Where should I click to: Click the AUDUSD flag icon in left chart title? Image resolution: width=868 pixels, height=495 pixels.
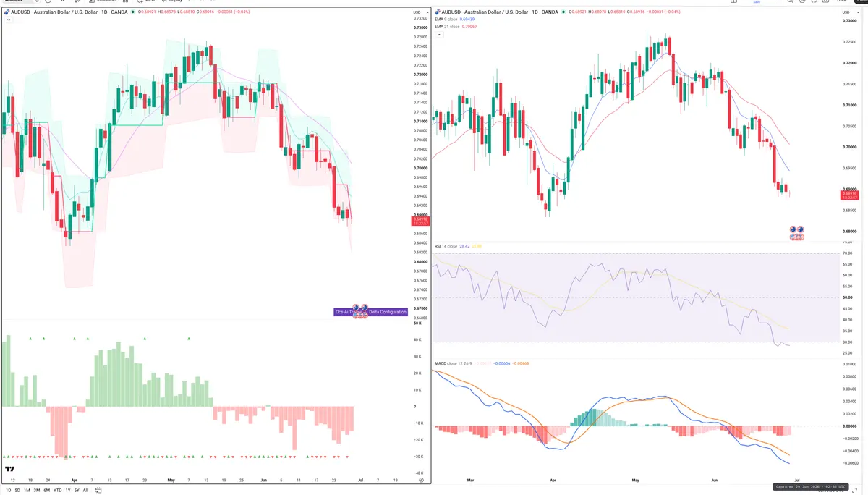[7, 13]
